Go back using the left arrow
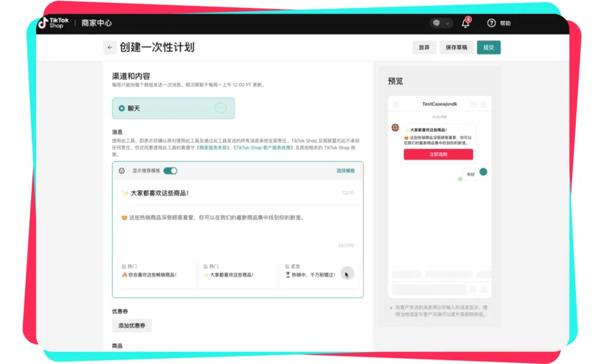This screenshot has height=364, width=605. [110, 48]
